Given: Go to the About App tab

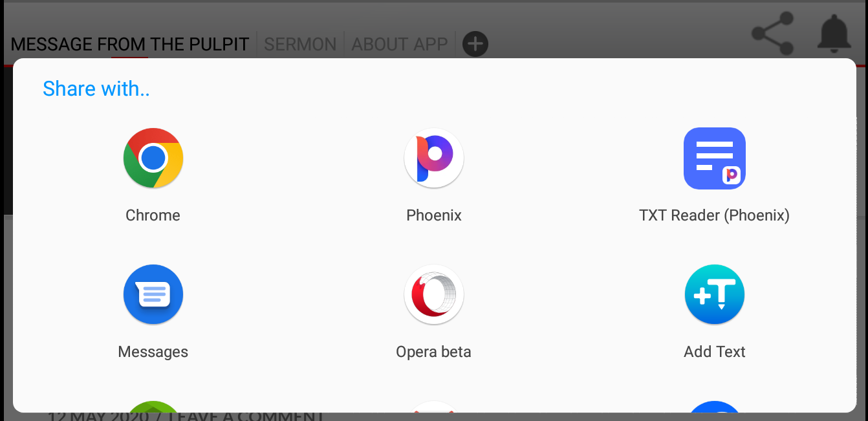Looking at the screenshot, I should pos(400,44).
